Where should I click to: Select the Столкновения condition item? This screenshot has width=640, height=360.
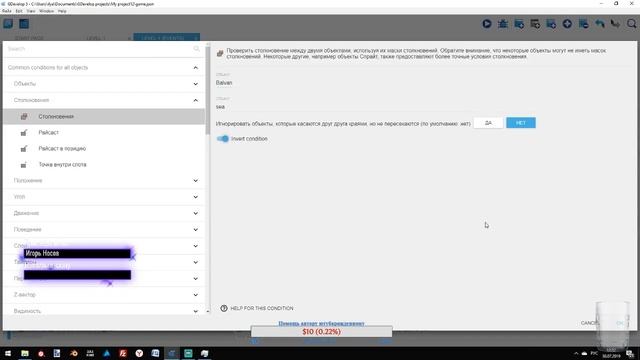[x=104, y=116]
